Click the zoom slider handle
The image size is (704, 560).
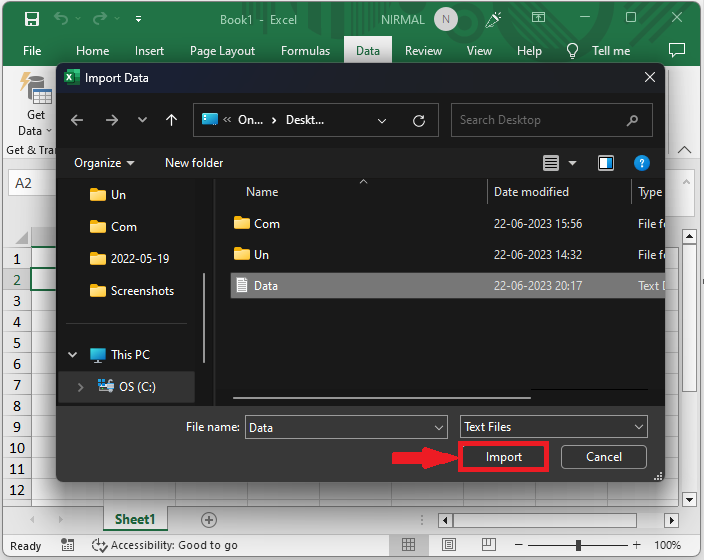click(578, 545)
